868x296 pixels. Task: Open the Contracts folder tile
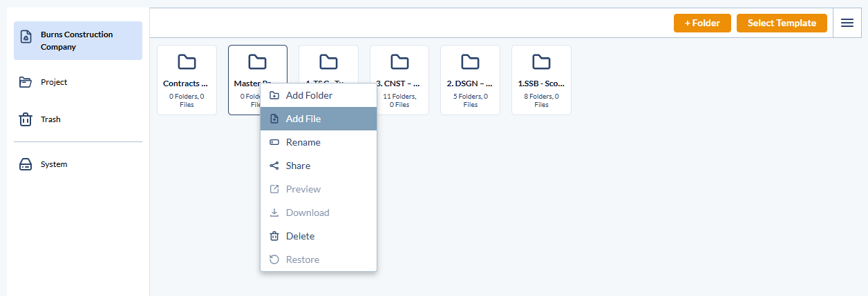click(187, 79)
